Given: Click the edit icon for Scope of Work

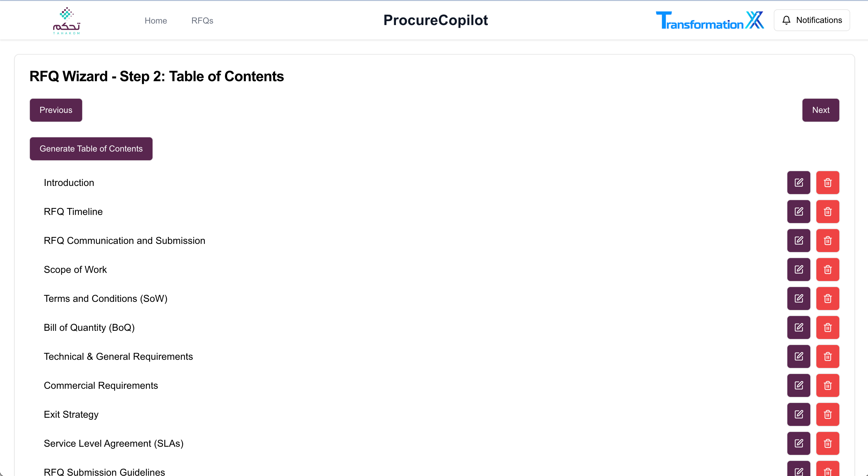Looking at the screenshot, I should coord(799,269).
